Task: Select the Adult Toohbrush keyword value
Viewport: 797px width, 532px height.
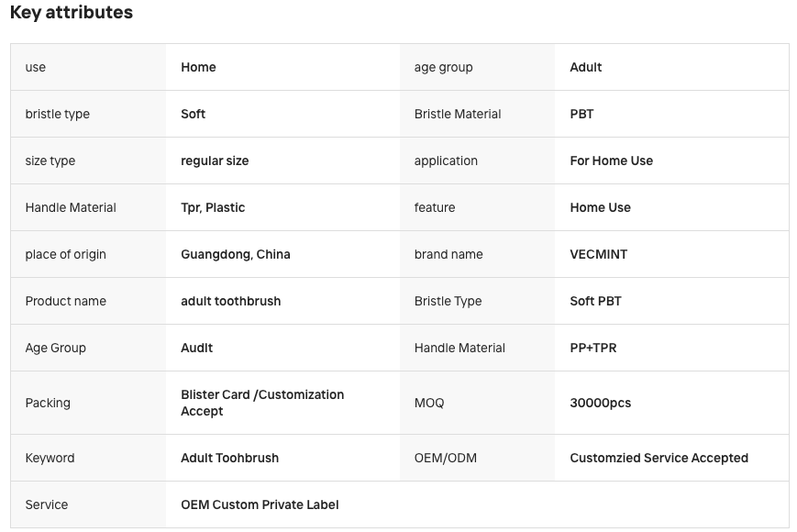Action: [230, 458]
